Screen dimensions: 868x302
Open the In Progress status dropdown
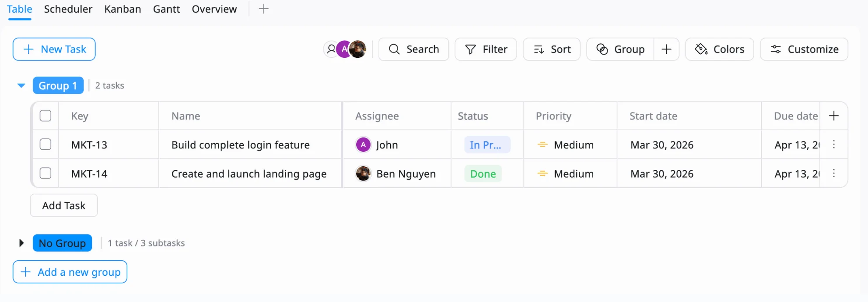486,145
